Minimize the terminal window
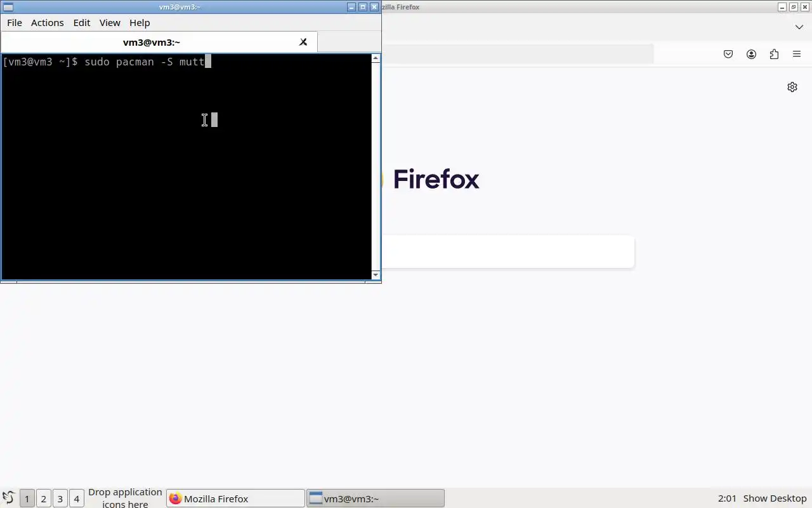Viewport: 812px width, 508px height. pyautogui.click(x=351, y=7)
